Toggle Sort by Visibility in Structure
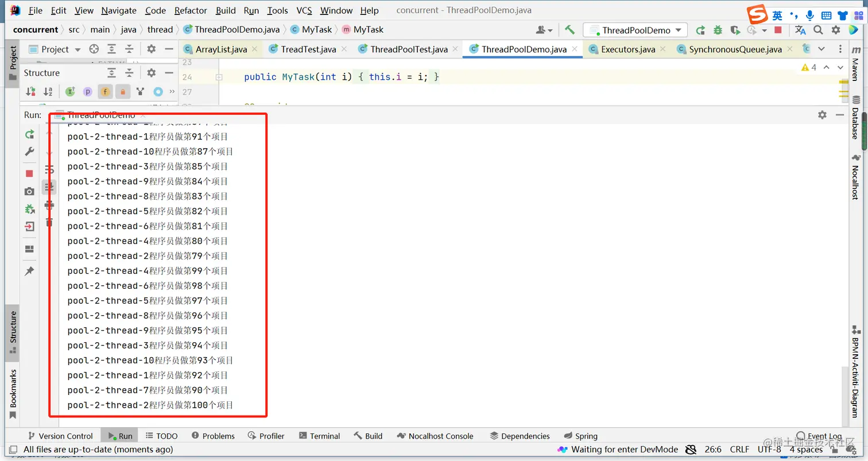The image size is (868, 461). point(30,91)
